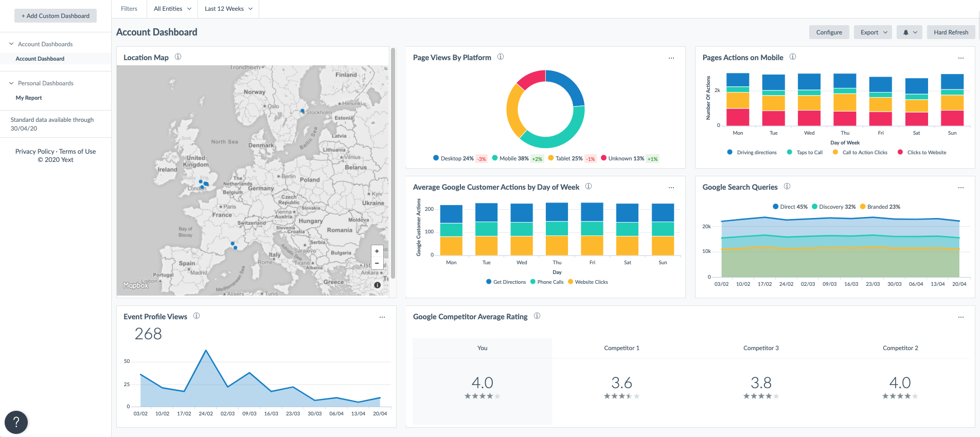Toggle Branded 23% legend series
The image size is (980, 437).
(880, 207)
